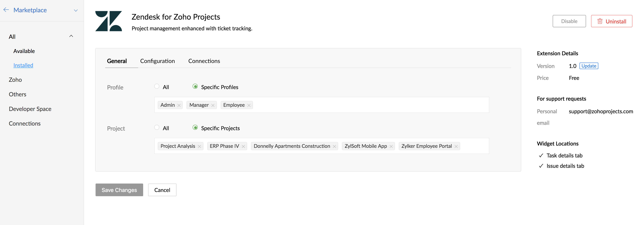Click the Task details tab checkmark
Viewport: 644px width, 225px height.
[541, 156]
